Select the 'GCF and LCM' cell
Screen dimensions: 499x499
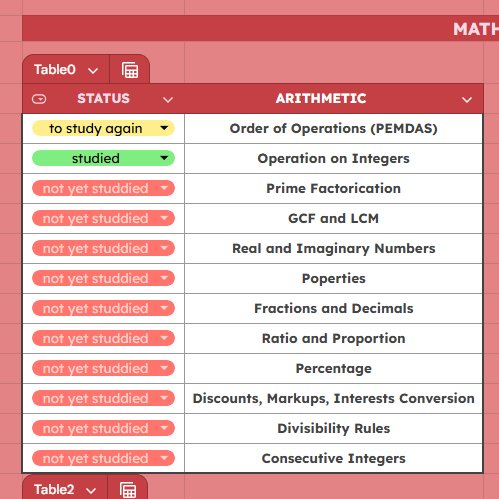tap(334, 219)
